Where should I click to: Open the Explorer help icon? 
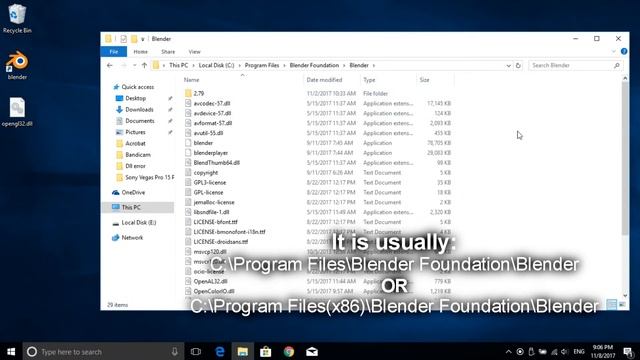[624, 51]
